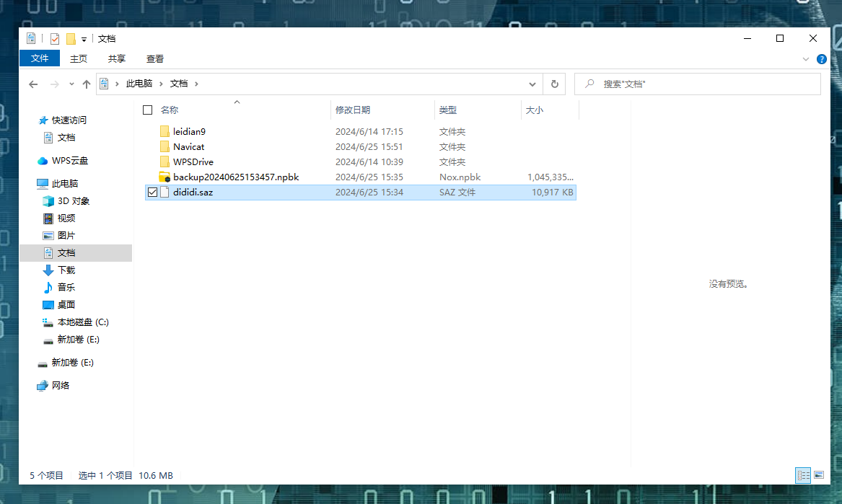Refresh the current folder view
The height and width of the screenshot is (504, 842).
pyautogui.click(x=554, y=84)
